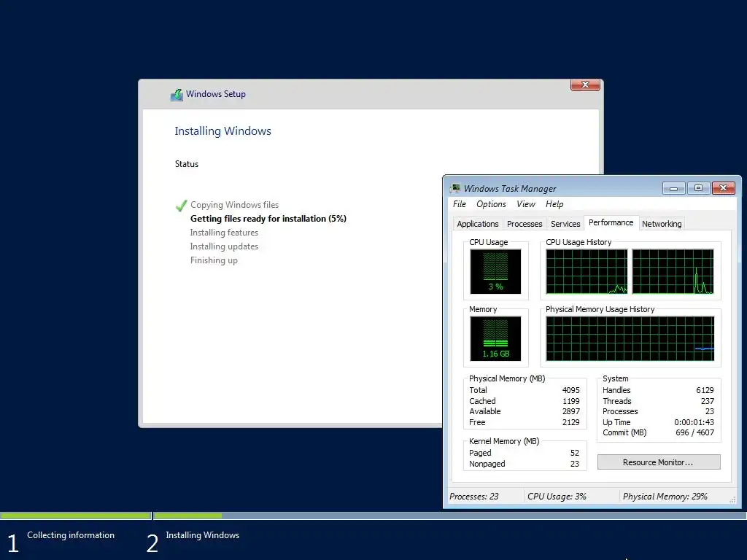
Task: Open the Help menu in Task Manager
Action: [x=554, y=204]
